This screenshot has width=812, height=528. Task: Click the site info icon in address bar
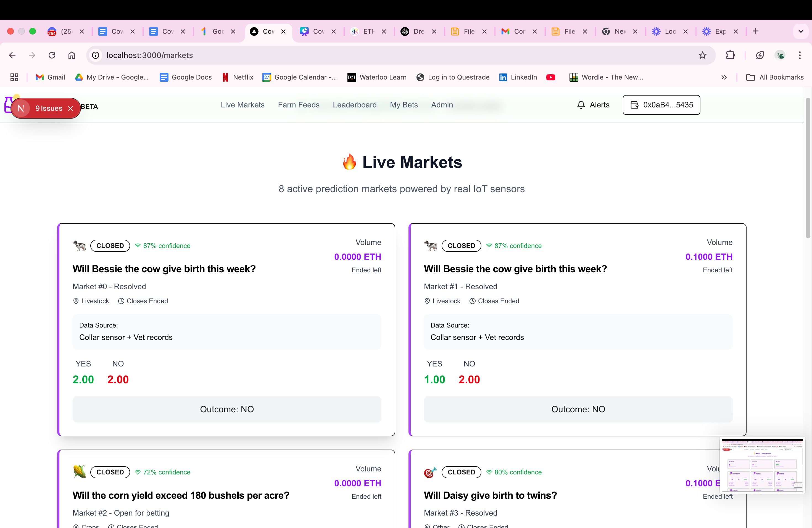pos(96,55)
